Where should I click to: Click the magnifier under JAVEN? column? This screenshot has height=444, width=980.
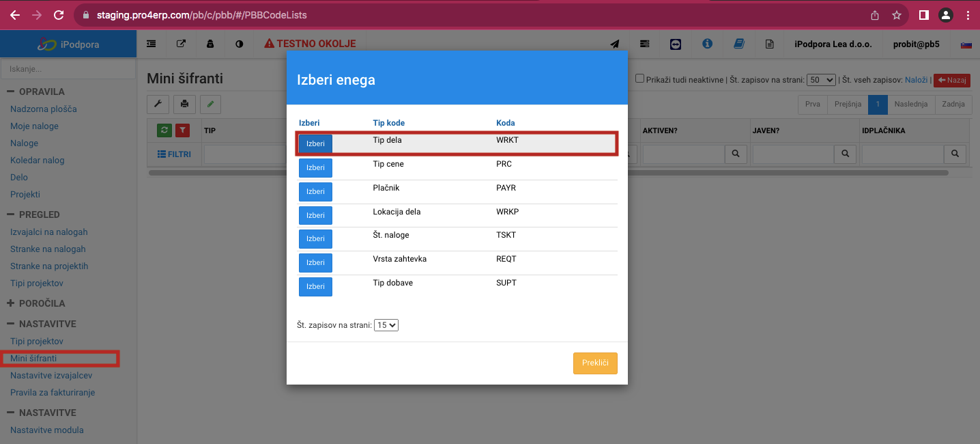pos(845,154)
